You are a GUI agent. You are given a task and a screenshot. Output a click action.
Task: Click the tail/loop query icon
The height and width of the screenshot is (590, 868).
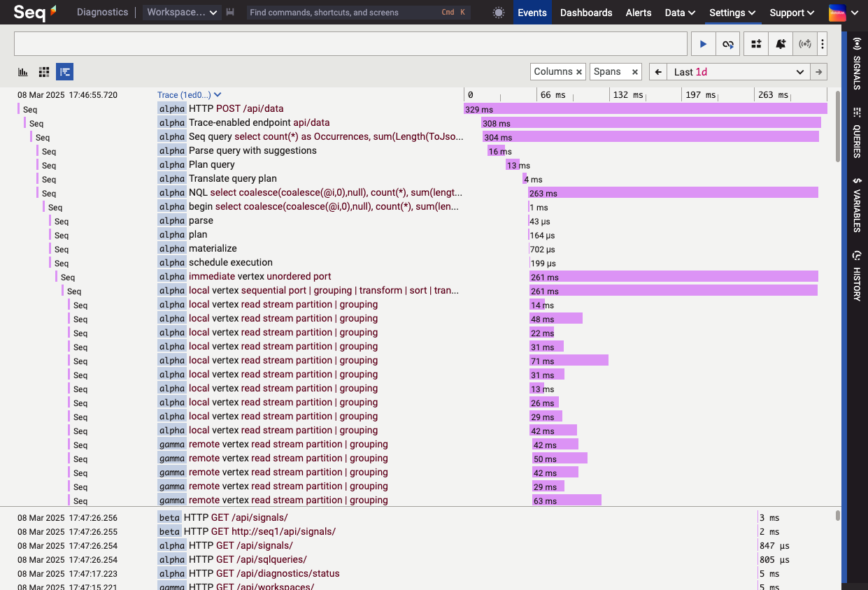click(728, 44)
